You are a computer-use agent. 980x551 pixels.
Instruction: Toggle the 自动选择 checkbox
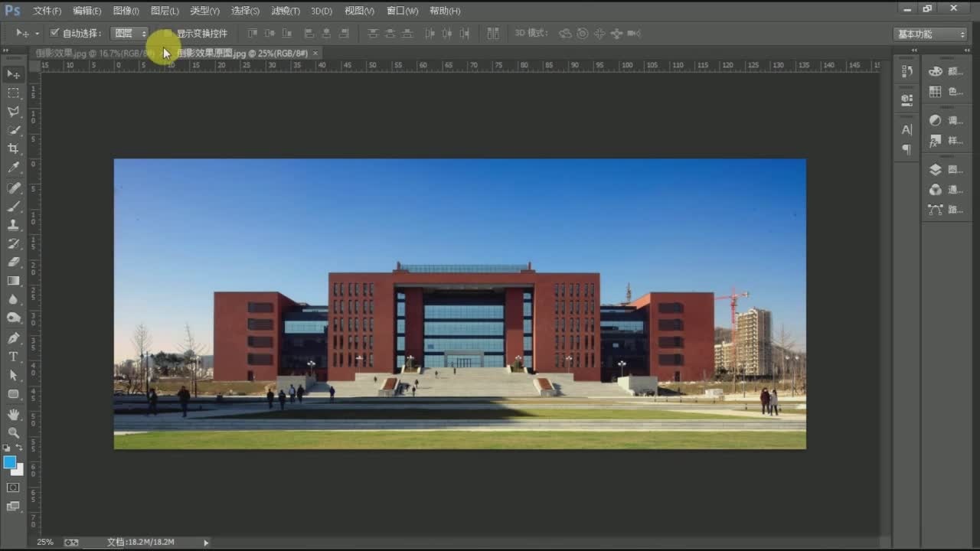point(54,33)
